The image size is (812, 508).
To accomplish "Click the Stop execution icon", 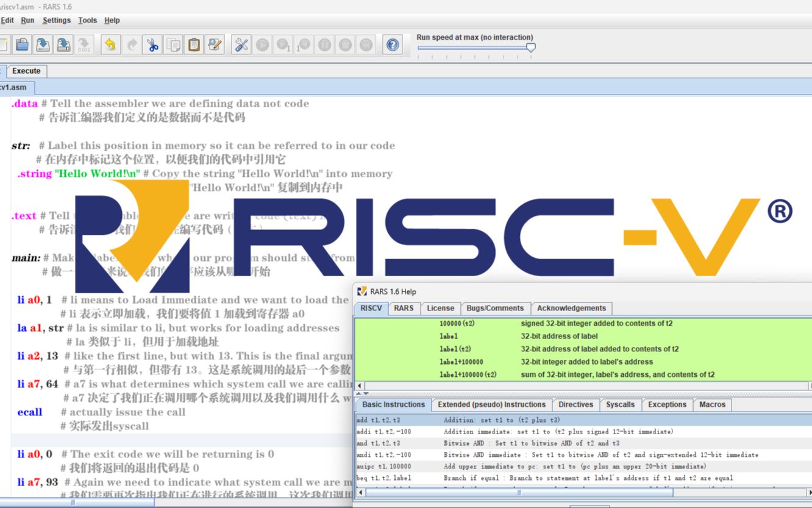I will [x=345, y=45].
